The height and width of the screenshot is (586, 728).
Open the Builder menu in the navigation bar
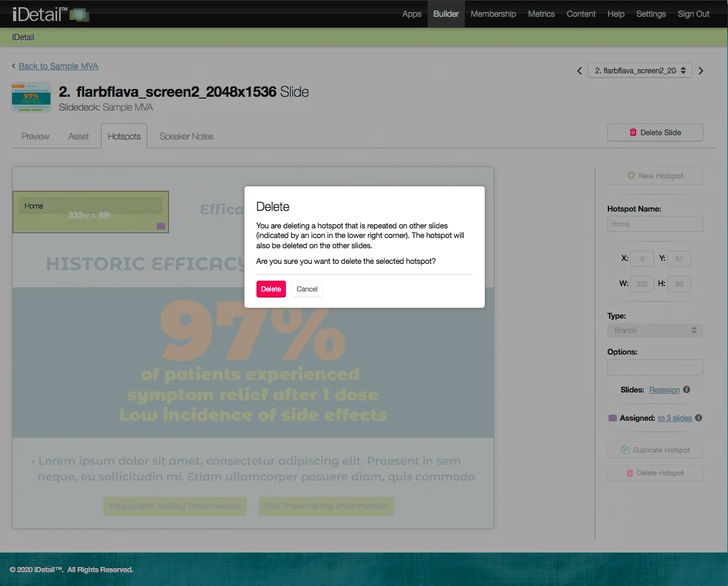446,13
